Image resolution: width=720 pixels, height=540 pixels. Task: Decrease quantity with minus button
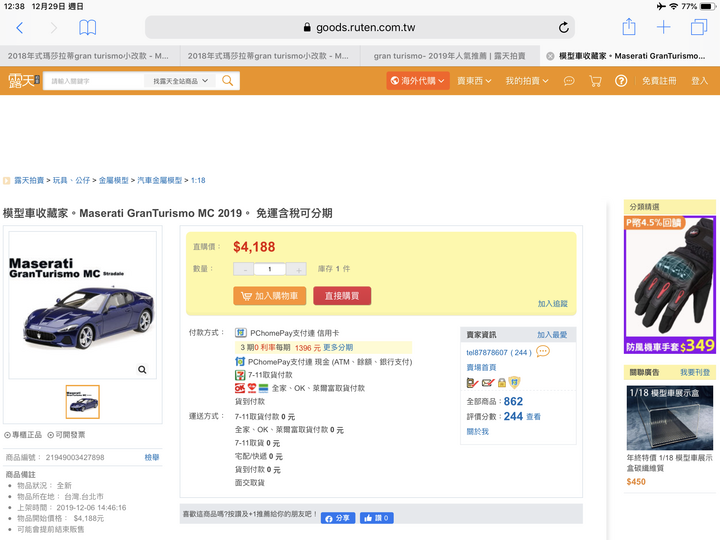tap(244, 270)
